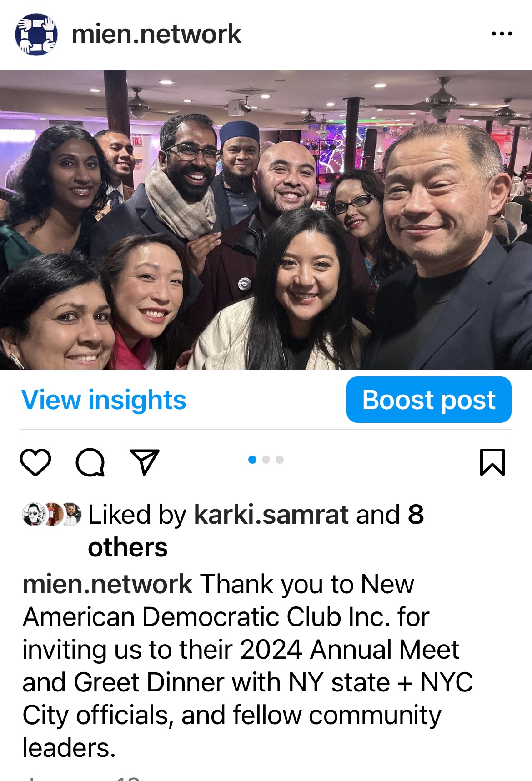Tap third liker avatar thumbnail

[71, 514]
